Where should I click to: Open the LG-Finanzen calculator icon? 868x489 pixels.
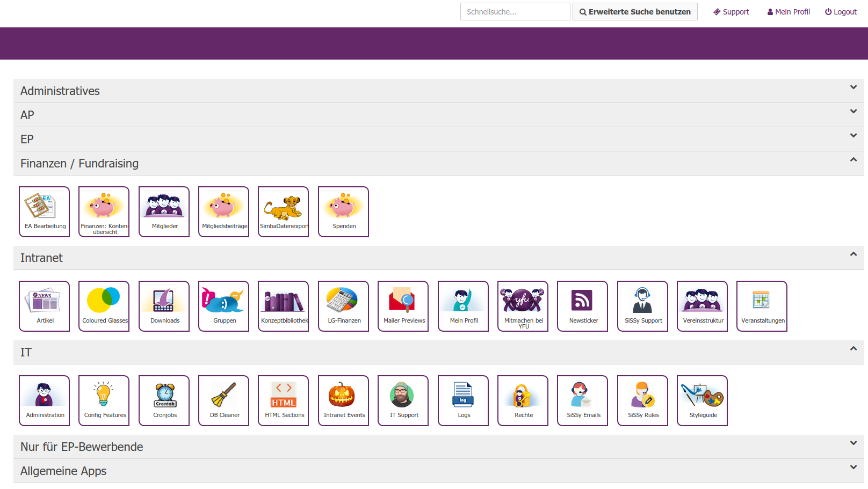pos(343,306)
